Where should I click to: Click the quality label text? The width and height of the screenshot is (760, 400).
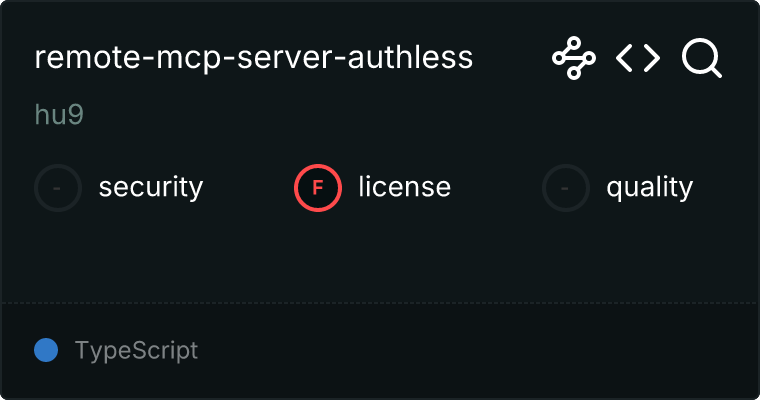coord(650,188)
